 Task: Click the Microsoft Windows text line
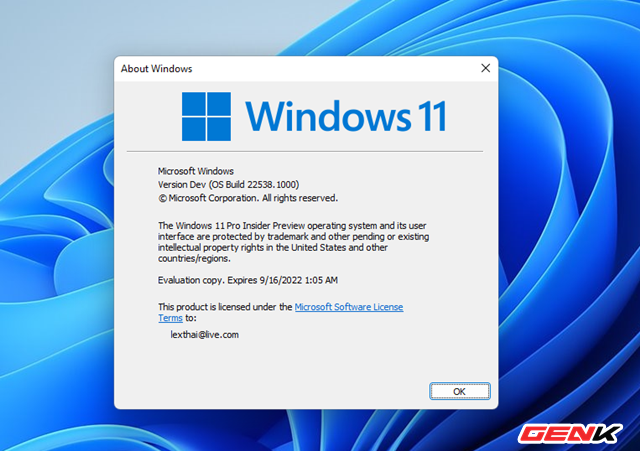[x=196, y=171]
